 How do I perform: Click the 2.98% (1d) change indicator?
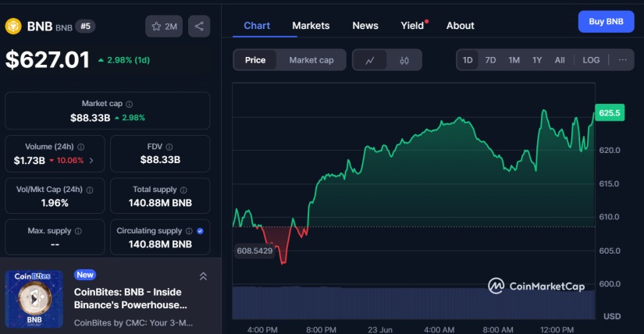pos(124,60)
